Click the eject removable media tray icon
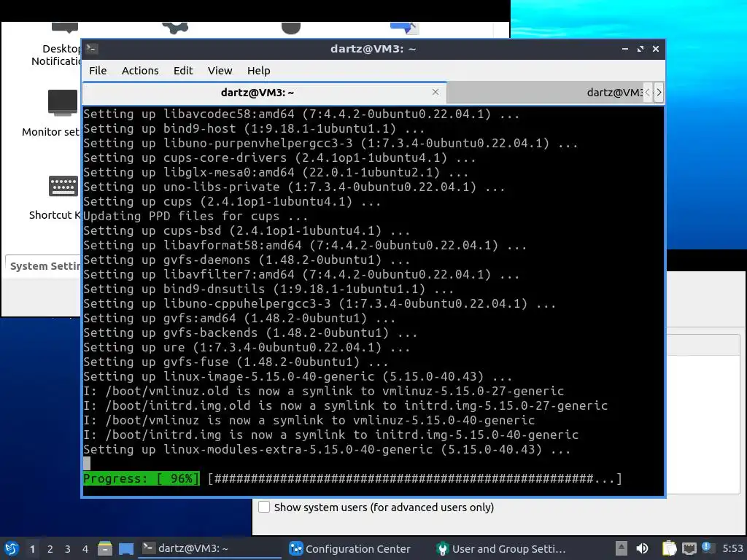The width and height of the screenshot is (747, 560). tap(622, 548)
